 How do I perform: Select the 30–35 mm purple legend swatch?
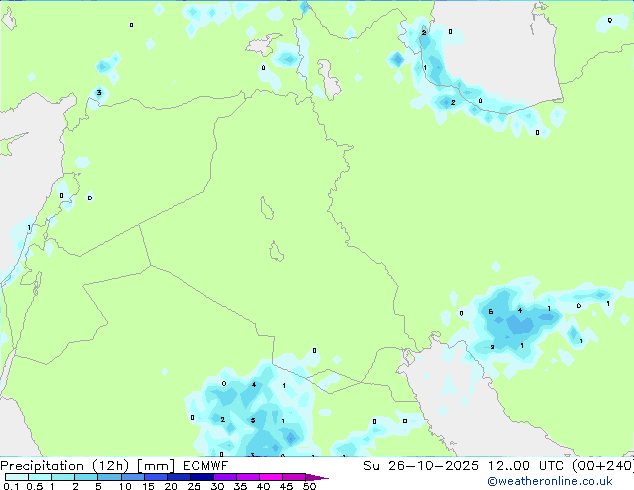pyautogui.click(x=225, y=477)
